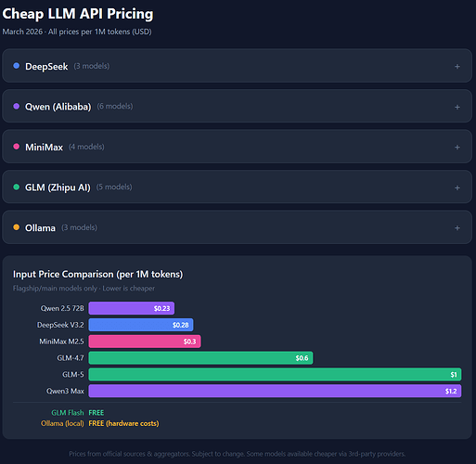The width and height of the screenshot is (476, 464).
Task: Select the GLM-4.7 $0.6 bar
Action: (x=200, y=358)
